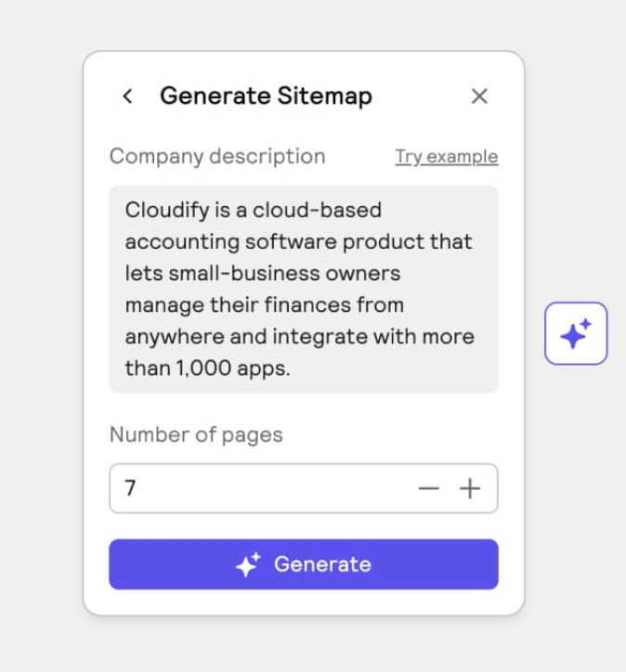Click the Try example link
626x672 pixels.
[446, 157]
